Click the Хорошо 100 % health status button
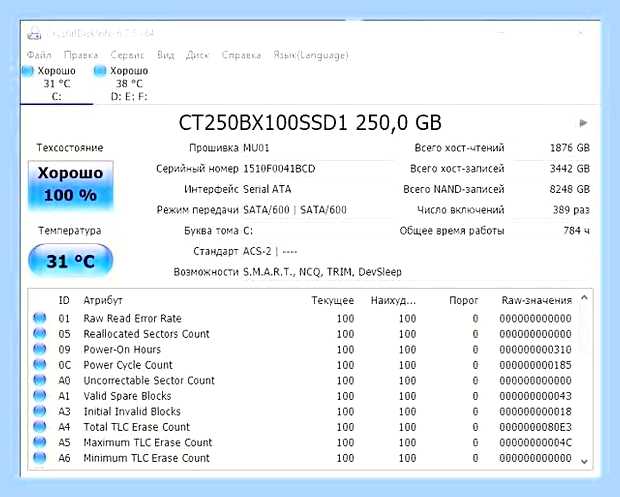Viewport: 620px width, 497px height. click(x=71, y=184)
